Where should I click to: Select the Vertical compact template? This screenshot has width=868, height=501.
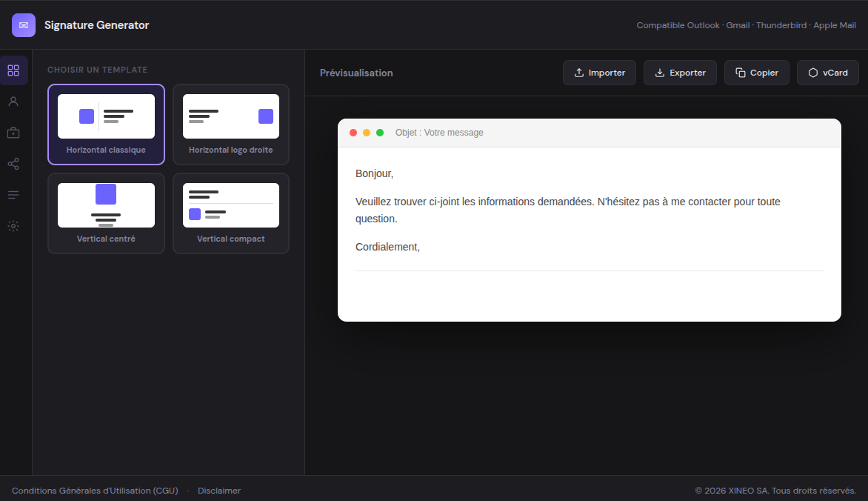click(231, 213)
